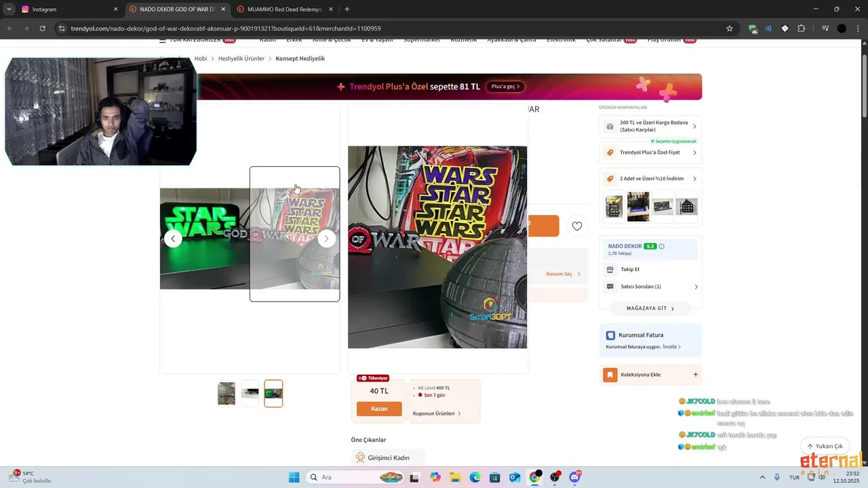Click İncele link under Kurumsal Fatura

click(671, 347)
